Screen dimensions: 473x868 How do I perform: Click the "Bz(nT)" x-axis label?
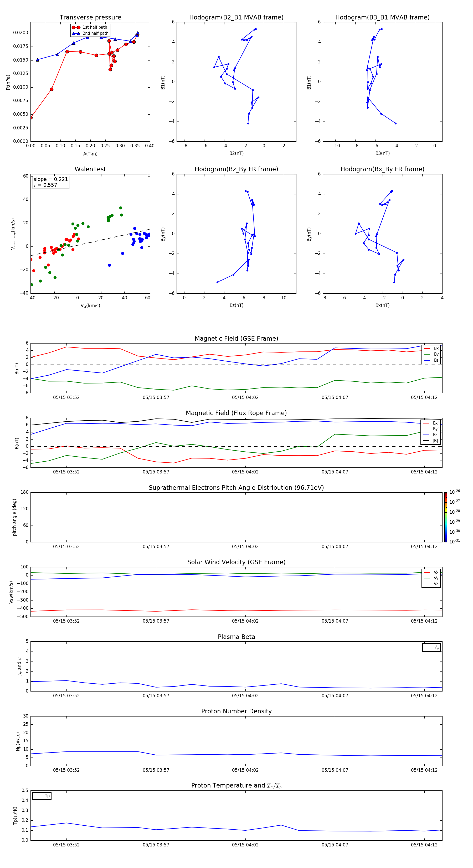pyautogui.click(x=236, y=305)
